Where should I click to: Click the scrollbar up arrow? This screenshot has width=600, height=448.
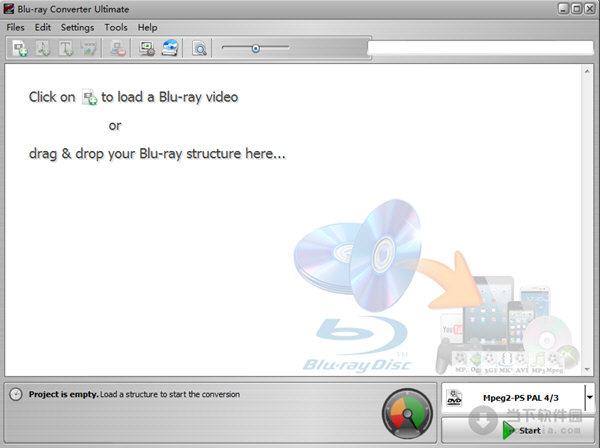click(587, 71)
